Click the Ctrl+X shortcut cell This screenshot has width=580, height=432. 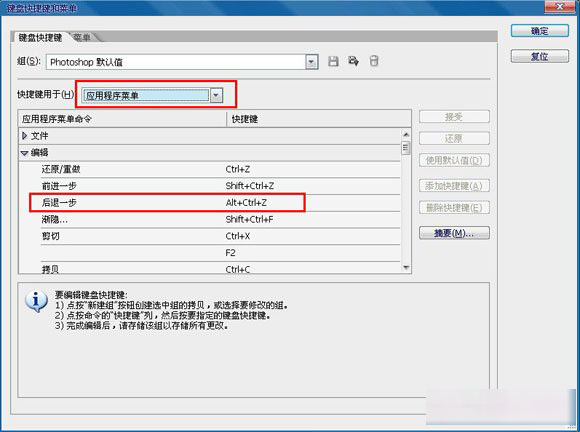click(x=238, y=236)
